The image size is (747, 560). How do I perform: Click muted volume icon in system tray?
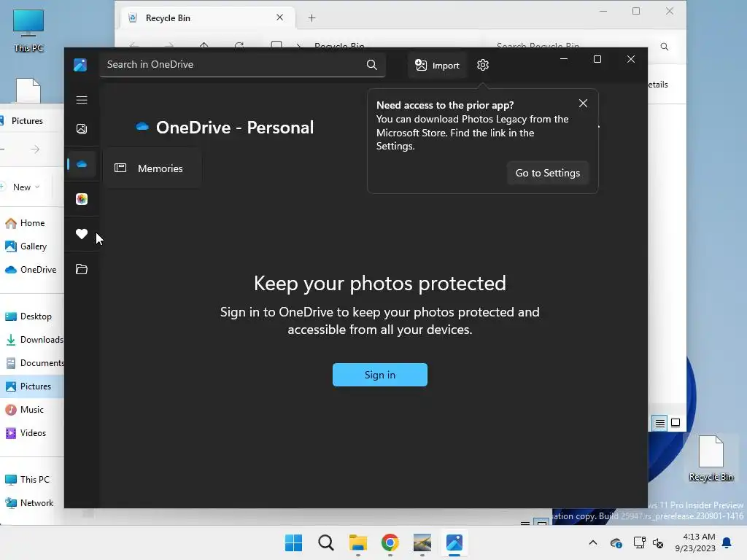click(658, 542)
